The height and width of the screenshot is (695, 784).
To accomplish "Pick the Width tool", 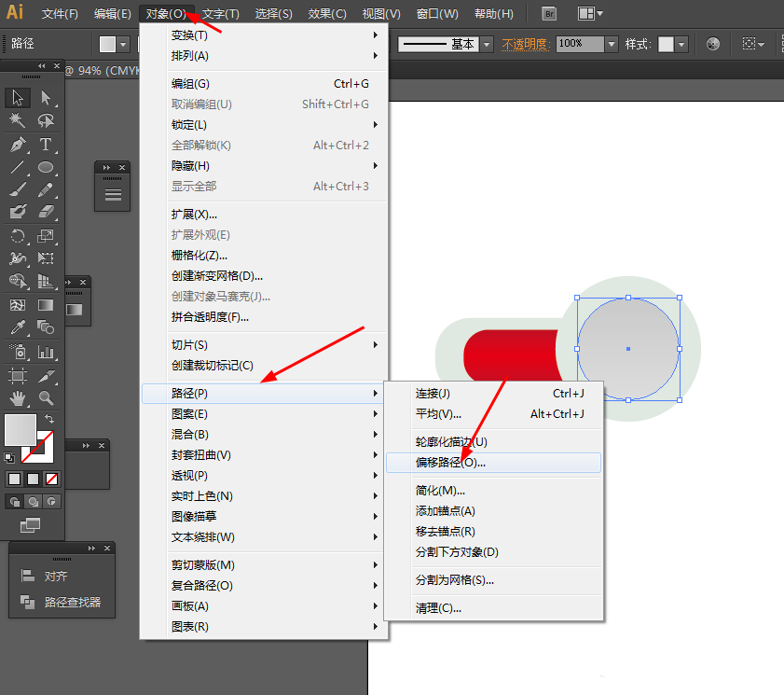I will [18, 258].
